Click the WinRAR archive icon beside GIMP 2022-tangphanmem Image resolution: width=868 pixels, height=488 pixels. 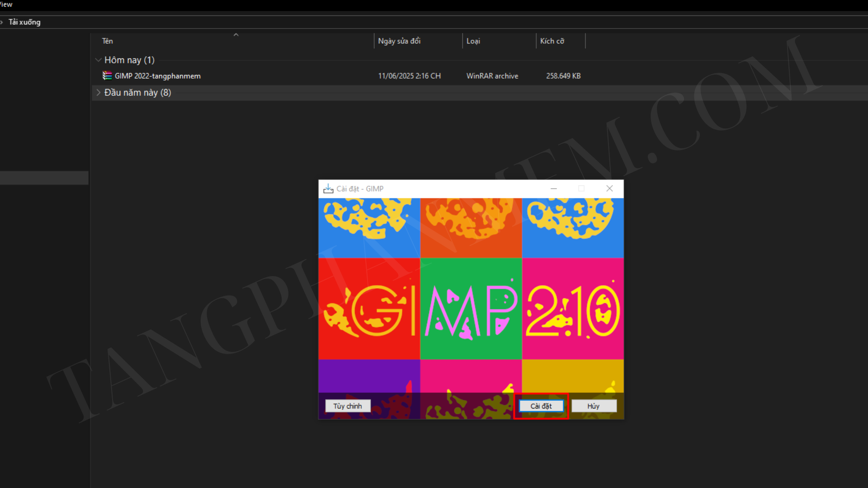click(x=107, y=76)
